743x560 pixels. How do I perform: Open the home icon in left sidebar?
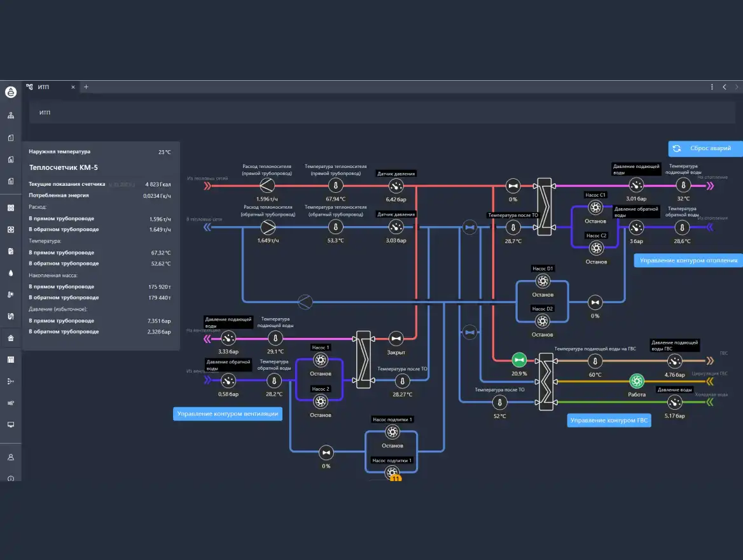(x=11, y=338)
